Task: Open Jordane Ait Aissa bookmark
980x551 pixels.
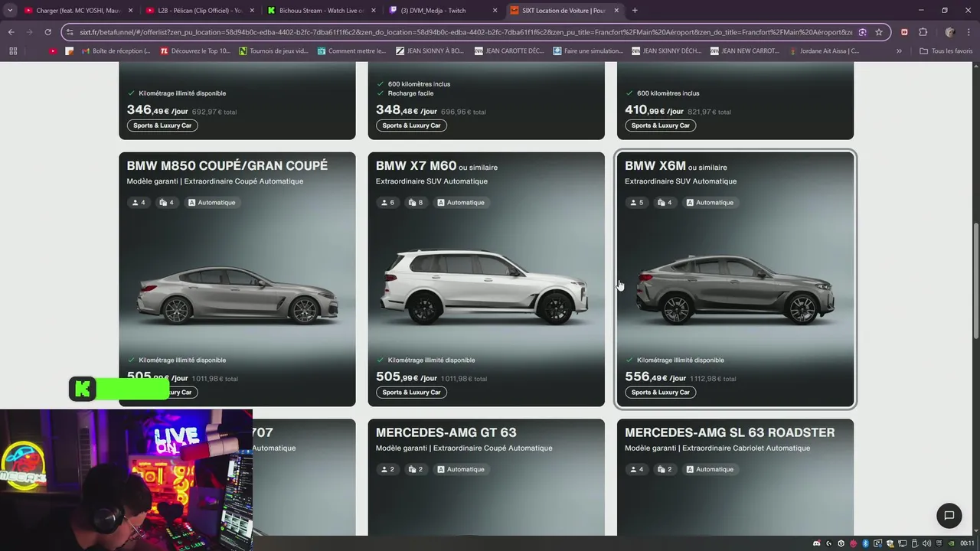Action: [x=824, y=51]
